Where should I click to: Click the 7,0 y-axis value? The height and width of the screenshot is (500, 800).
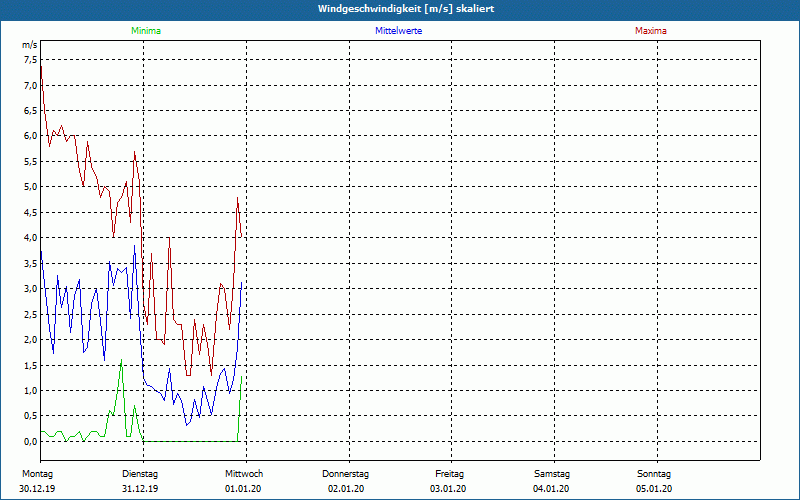[x=31, y=85]
